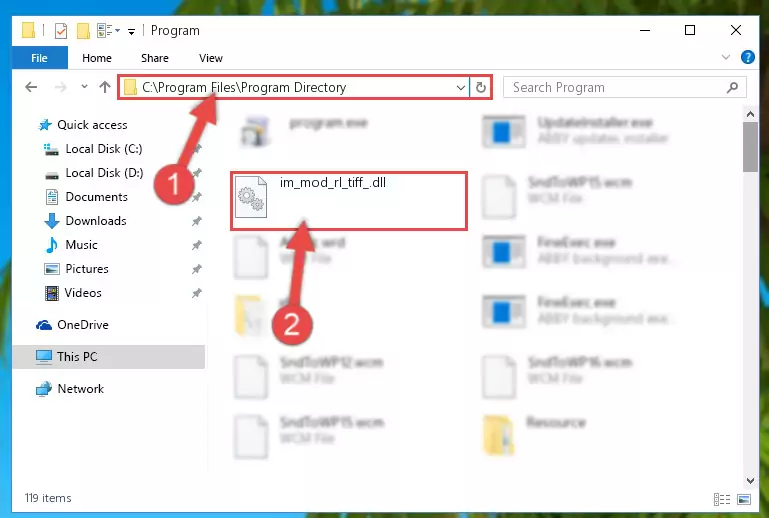Image resolution: width=769 pixels, height=518 pixels.
Task: Open Documents in the sidebar
Action: (x=96, y=197)
